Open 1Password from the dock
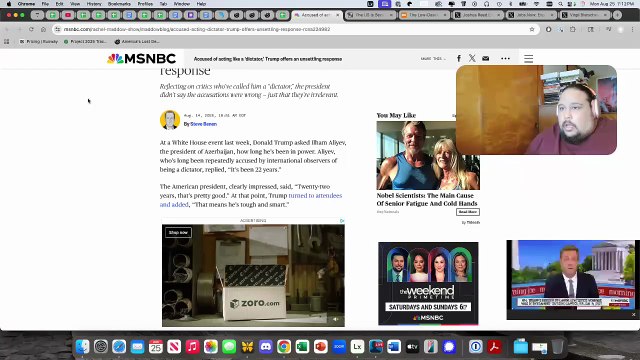This screenshot has height=360, width=640. click(476, 347)
